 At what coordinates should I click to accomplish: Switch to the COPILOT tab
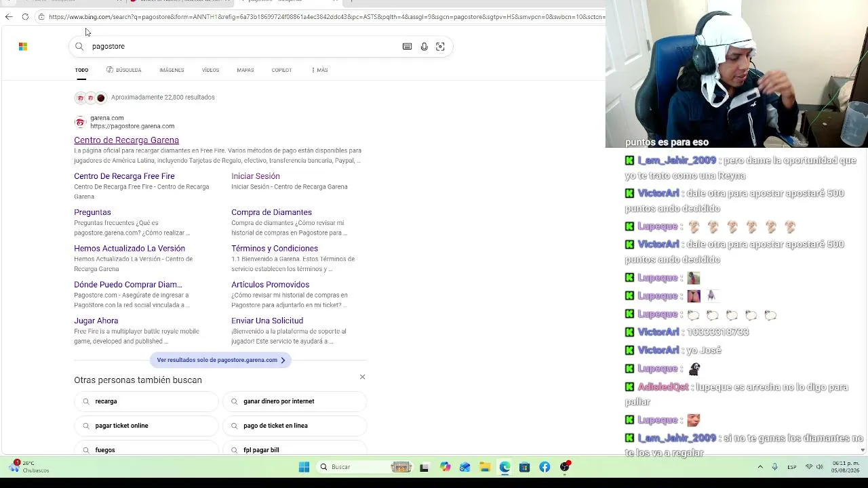(281, 70)
